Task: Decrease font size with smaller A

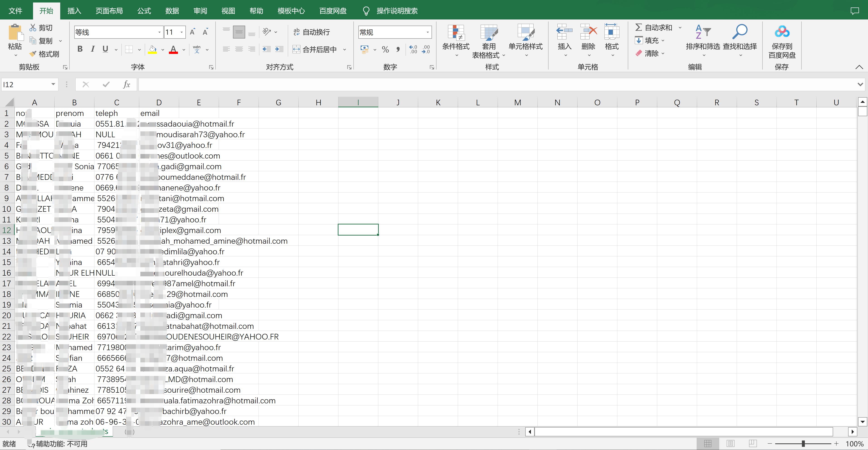Action: [x=205, y=32]
